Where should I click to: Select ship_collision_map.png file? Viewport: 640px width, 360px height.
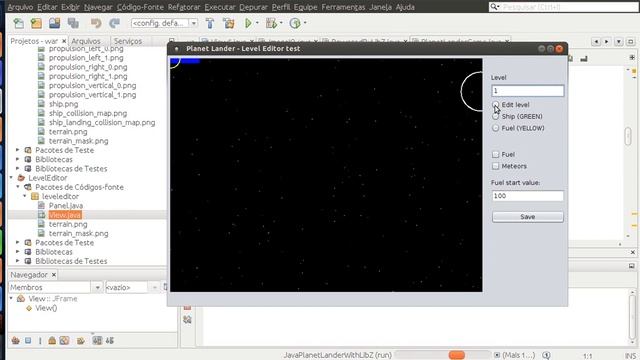(88, 113)
